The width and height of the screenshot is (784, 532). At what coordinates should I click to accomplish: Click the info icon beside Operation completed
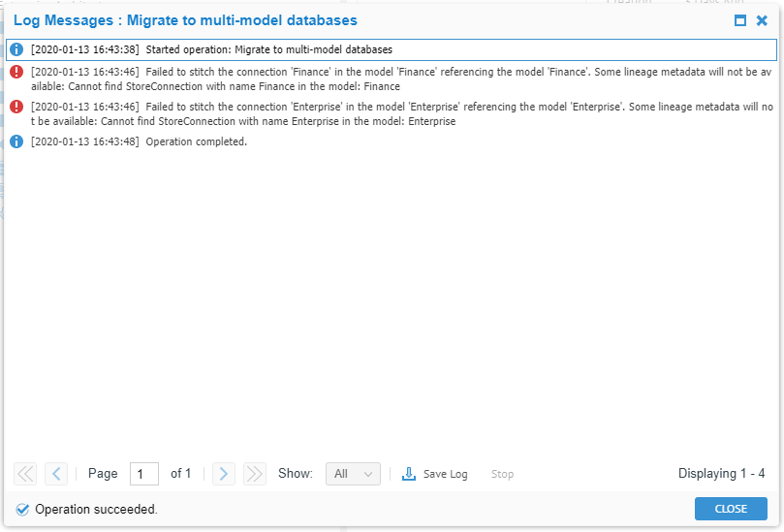pos(16,141)
